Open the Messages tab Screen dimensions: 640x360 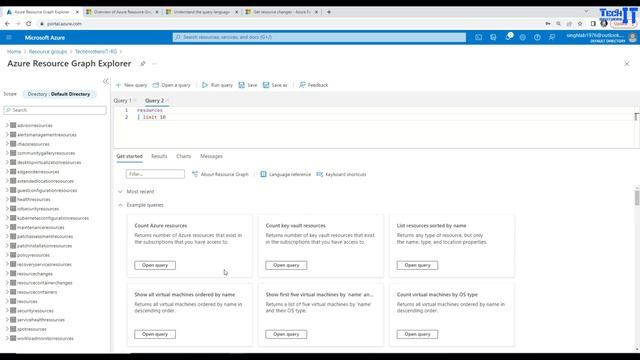(x=211, y=156)
